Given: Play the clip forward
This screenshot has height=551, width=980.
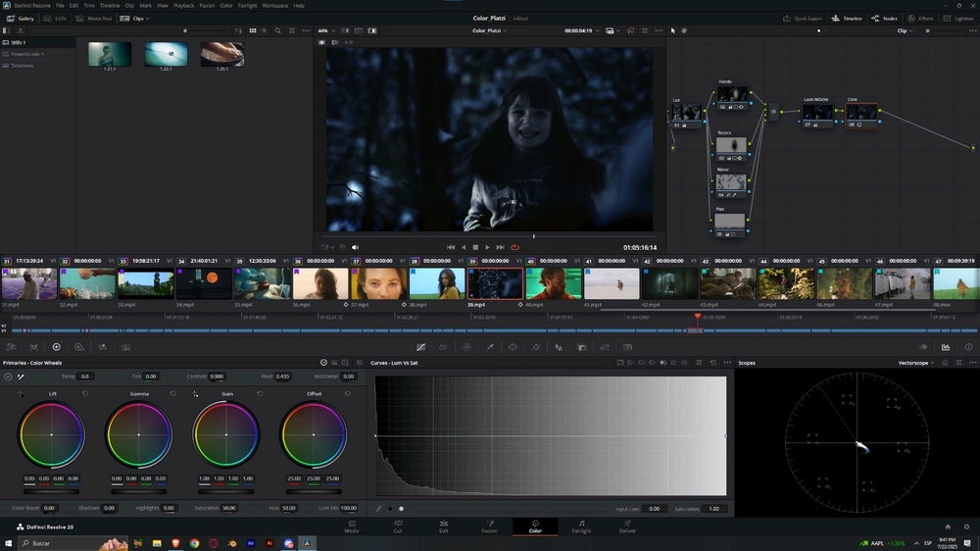Looking at the screenshot, I should 487,248.
